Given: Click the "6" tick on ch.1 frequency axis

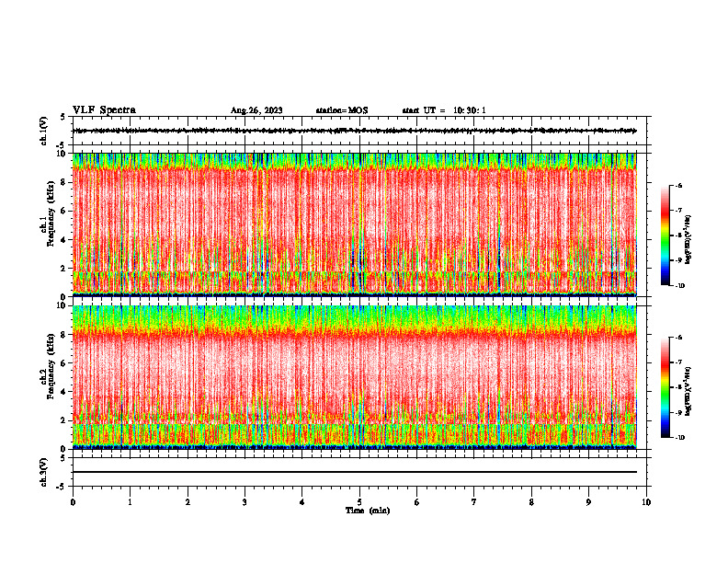Looking at the screenshot, I should (x=64, y=211).
